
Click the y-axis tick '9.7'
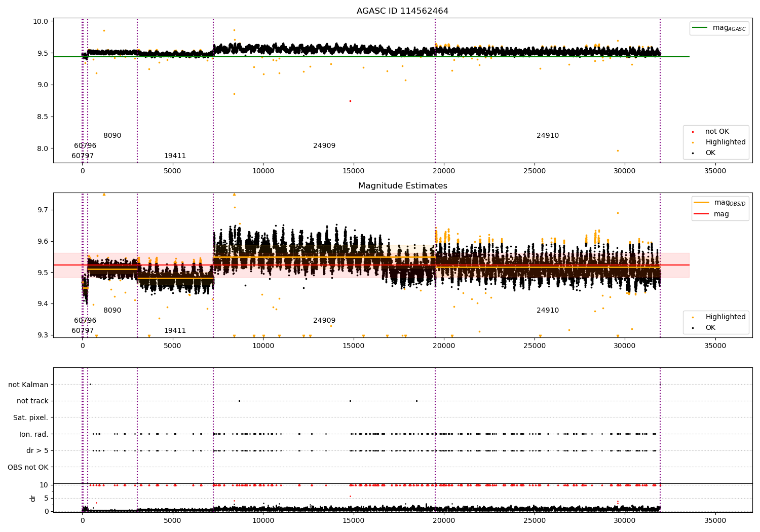[43, 210]
